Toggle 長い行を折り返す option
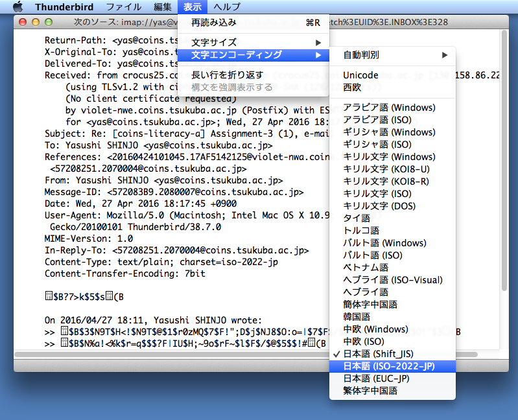The image size is (518, 420). point(253,75)
